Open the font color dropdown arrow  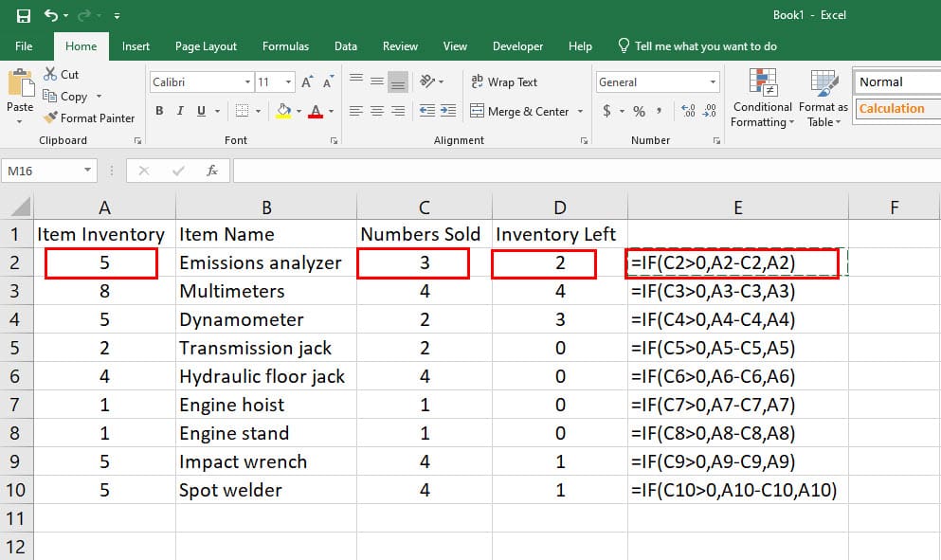[x=332, y=111]
